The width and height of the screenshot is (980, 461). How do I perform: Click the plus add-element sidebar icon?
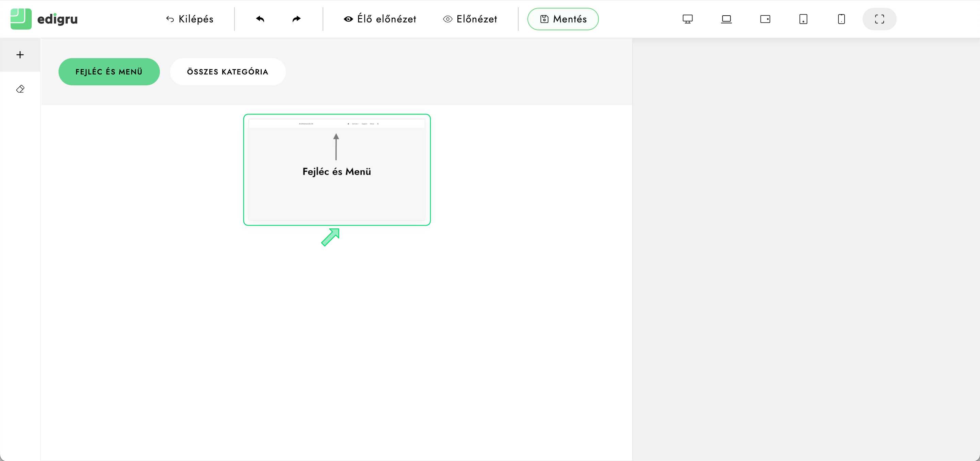20,55
